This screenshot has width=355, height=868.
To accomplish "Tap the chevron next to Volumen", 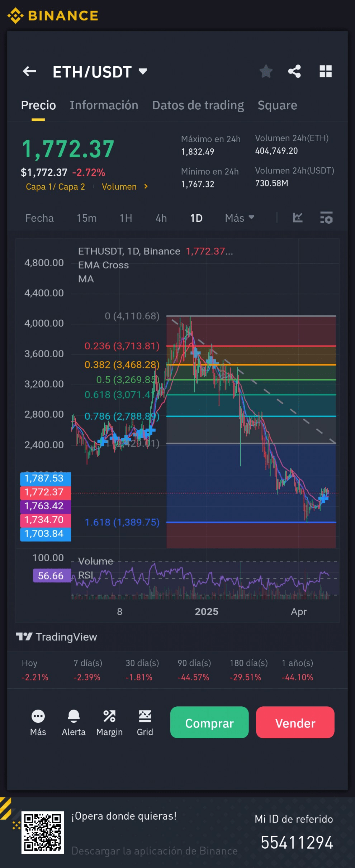I will point(146,186).
